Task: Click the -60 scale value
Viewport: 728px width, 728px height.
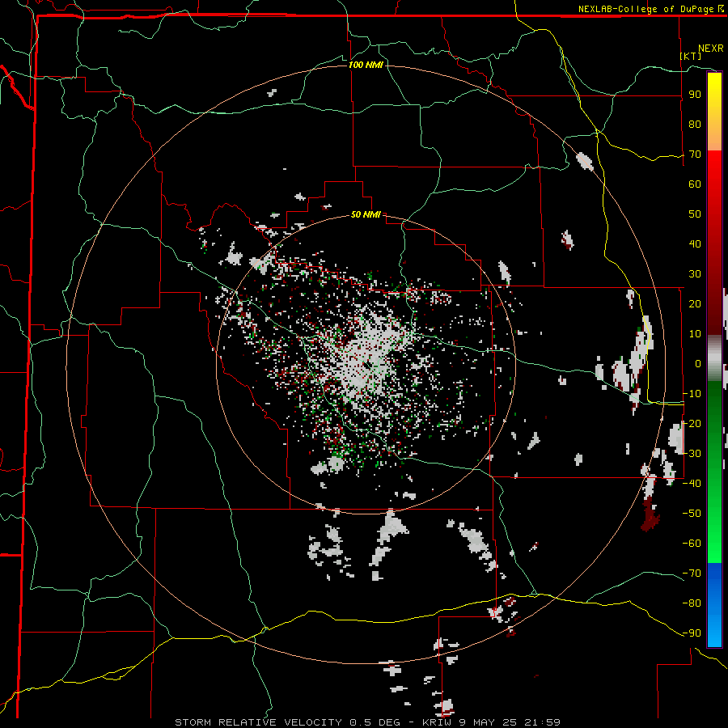Action: (x=692, y=544)
